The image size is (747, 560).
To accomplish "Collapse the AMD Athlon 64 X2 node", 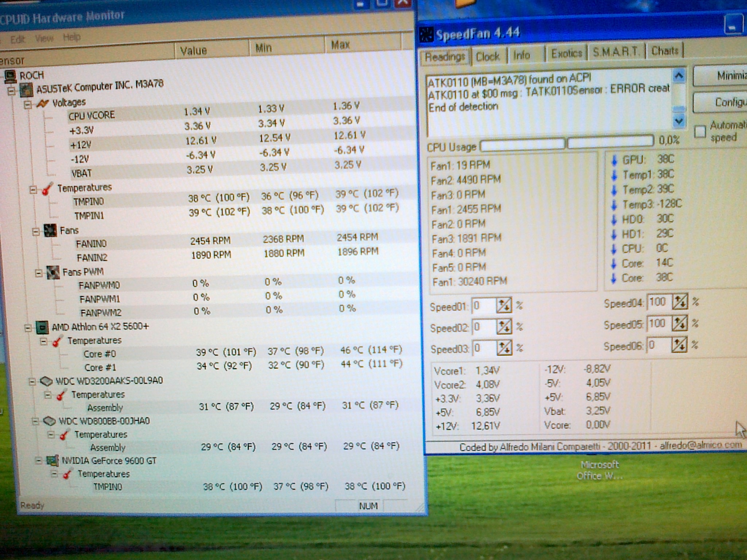I will point(28,328).
